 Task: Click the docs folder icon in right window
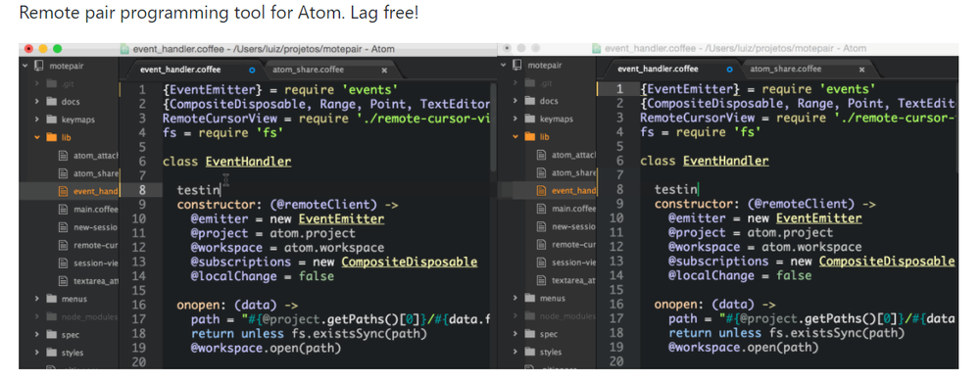click(529, 101)
